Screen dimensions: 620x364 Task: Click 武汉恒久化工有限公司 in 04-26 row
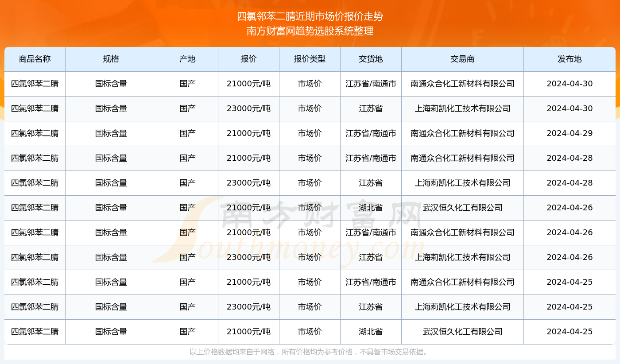tap(462, 208)
